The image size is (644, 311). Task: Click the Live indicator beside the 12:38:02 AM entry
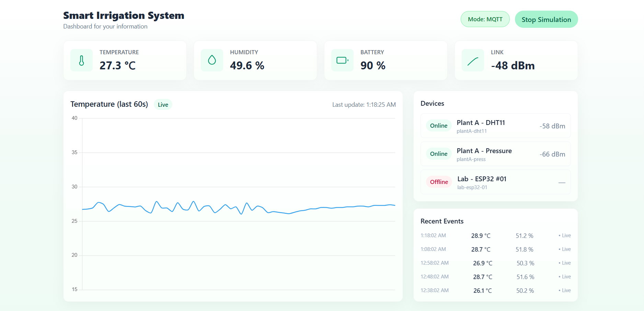point(564,290)
